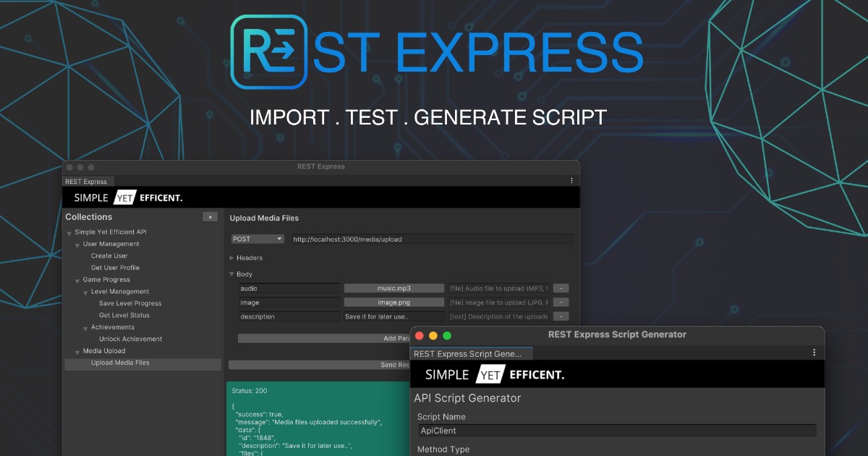Select the Get Level Status request
The image size is (868, 456).
(124, 315)
